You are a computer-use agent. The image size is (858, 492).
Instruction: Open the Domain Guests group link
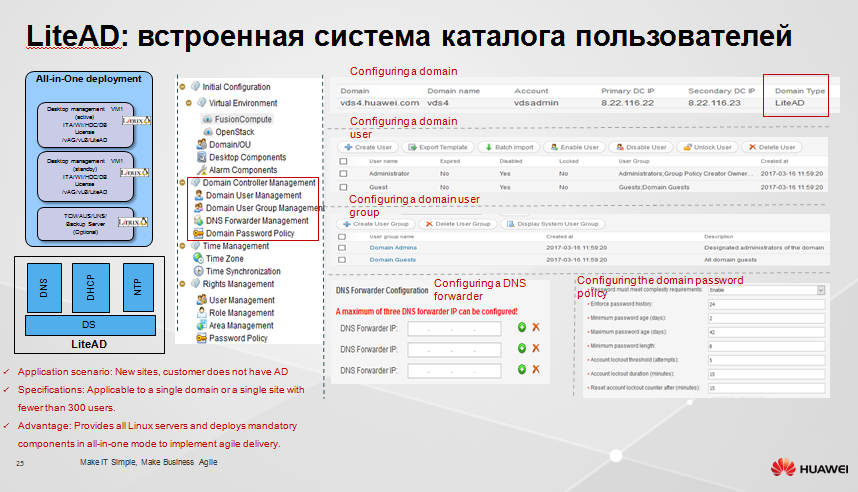(x=392, y=260)
